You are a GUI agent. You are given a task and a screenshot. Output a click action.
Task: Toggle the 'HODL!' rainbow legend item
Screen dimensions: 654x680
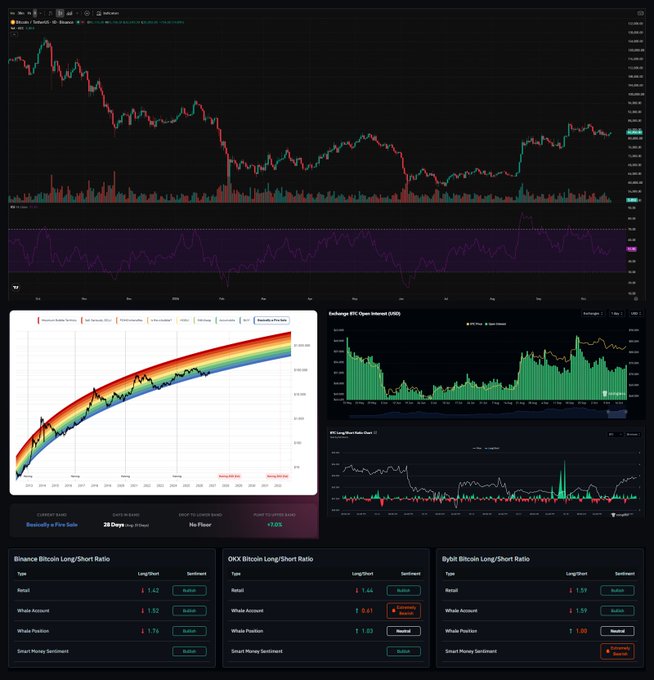point(184,320)
